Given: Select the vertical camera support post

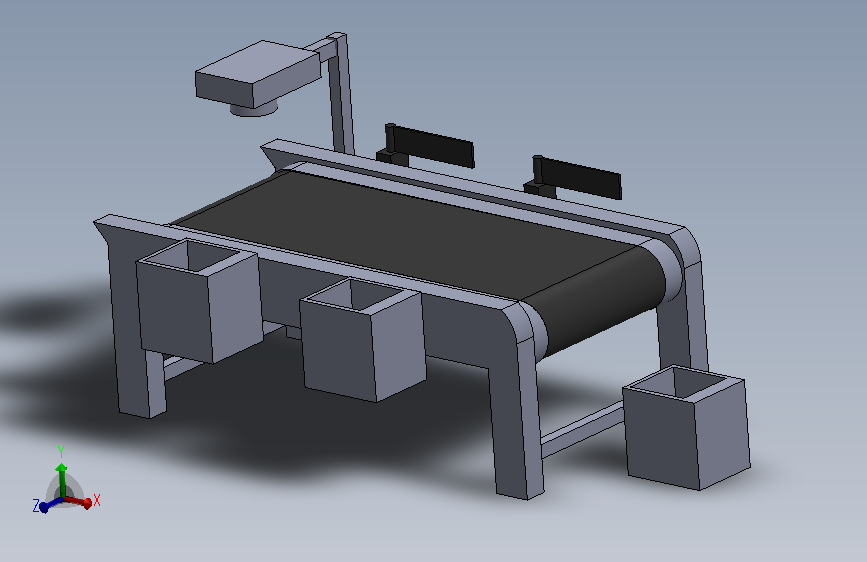Looking at the screenshot, I should coord(341,94).
